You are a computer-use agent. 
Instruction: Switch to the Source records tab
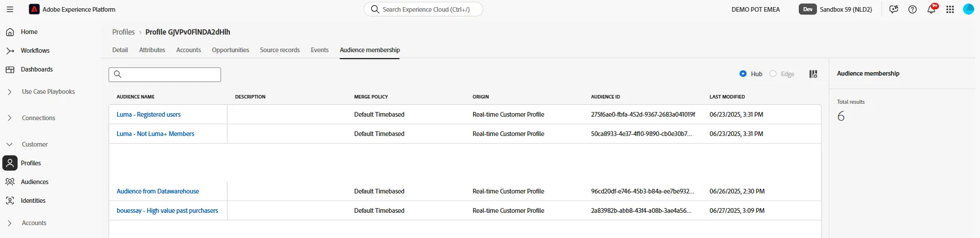coord(280,50)
